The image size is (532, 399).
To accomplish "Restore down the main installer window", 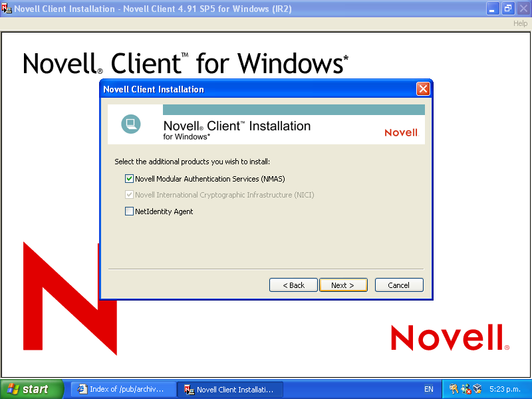I will (508, 9).
